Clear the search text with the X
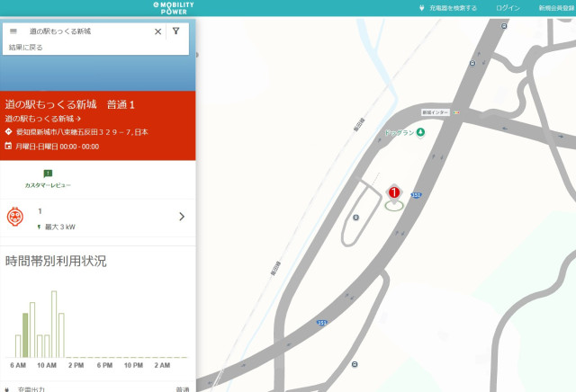This screenshot has width=576, height=392. click(x=158, y=31)
